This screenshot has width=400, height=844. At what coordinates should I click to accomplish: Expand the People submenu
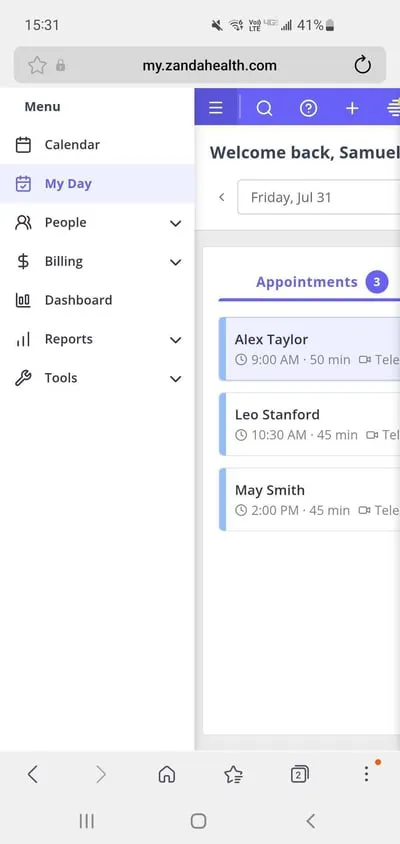pos(176,223)
